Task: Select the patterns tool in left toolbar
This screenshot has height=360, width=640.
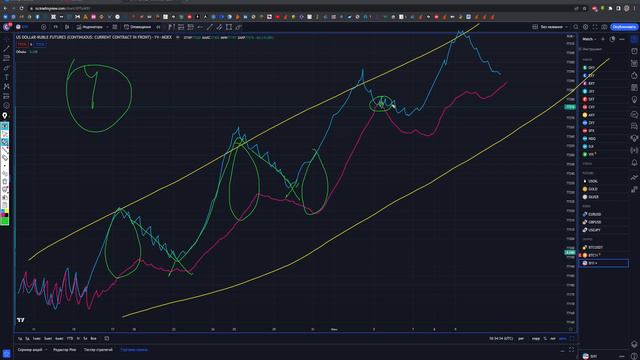Action: (6, 87)
